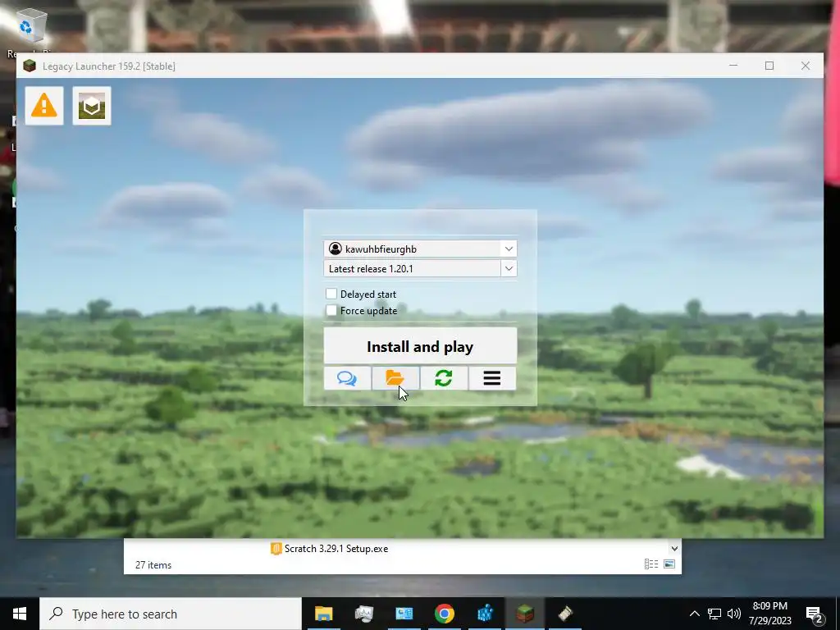Close the Legacy Launcher window

pos(806,66)
